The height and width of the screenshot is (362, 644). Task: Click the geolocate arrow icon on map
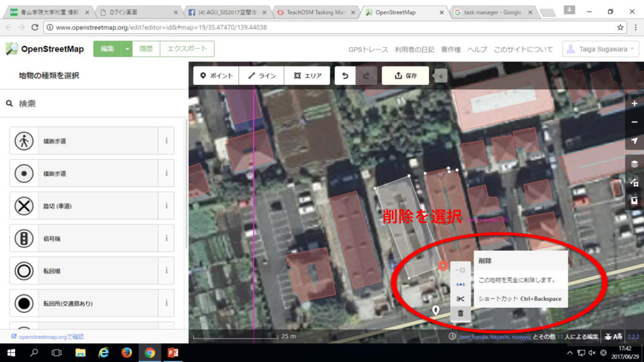[634, 141]
